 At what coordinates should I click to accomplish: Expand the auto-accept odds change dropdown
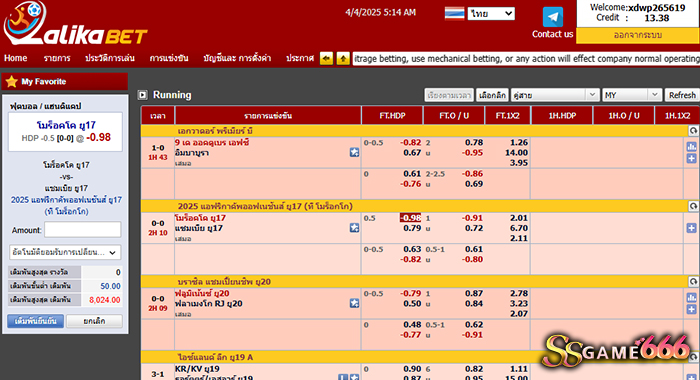(x=65, y=252)
